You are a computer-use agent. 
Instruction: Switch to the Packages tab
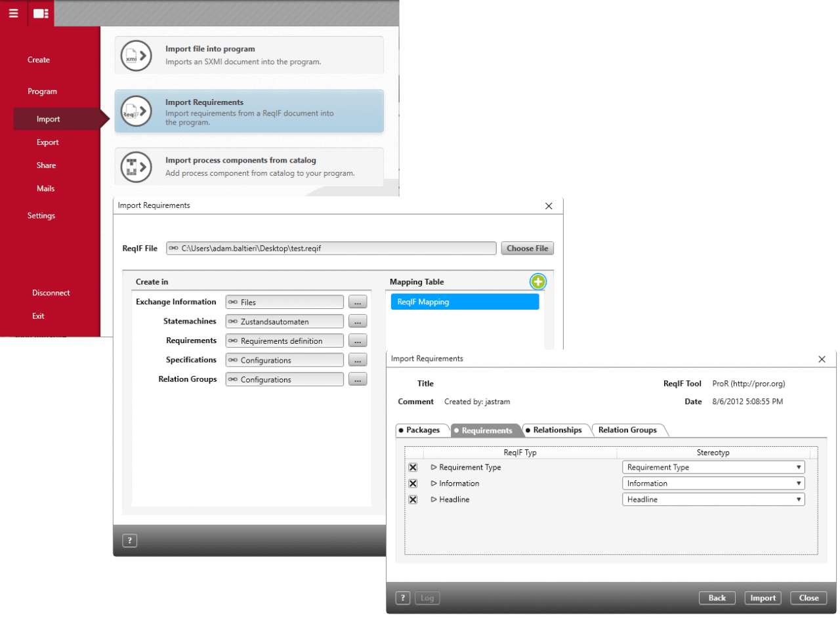click(x=422, y=430)
